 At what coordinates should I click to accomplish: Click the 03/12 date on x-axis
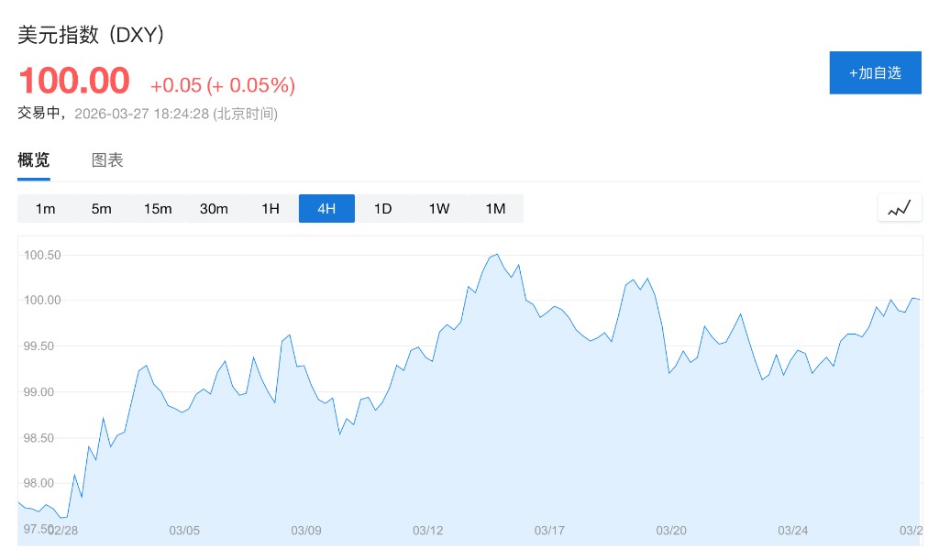coord(428,531)
